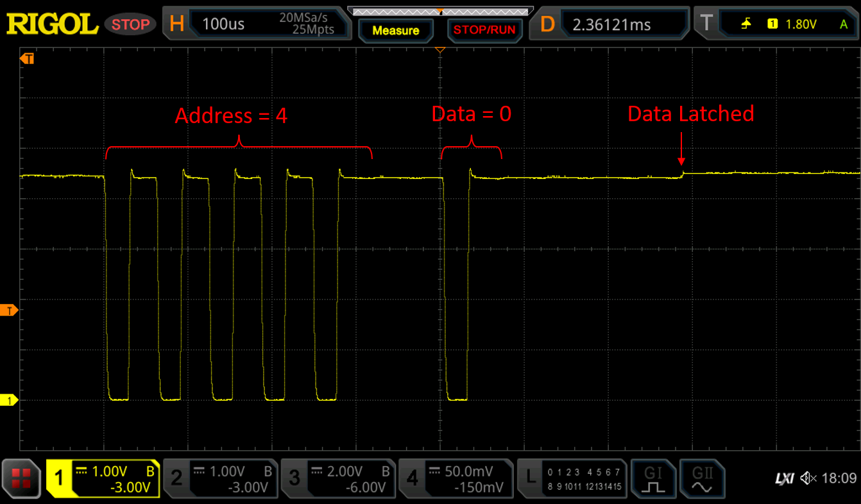Select the yellow channel 1 ground marker
Image resolution: width=861 pixels, height=504 pixels.
click(10, 401)
